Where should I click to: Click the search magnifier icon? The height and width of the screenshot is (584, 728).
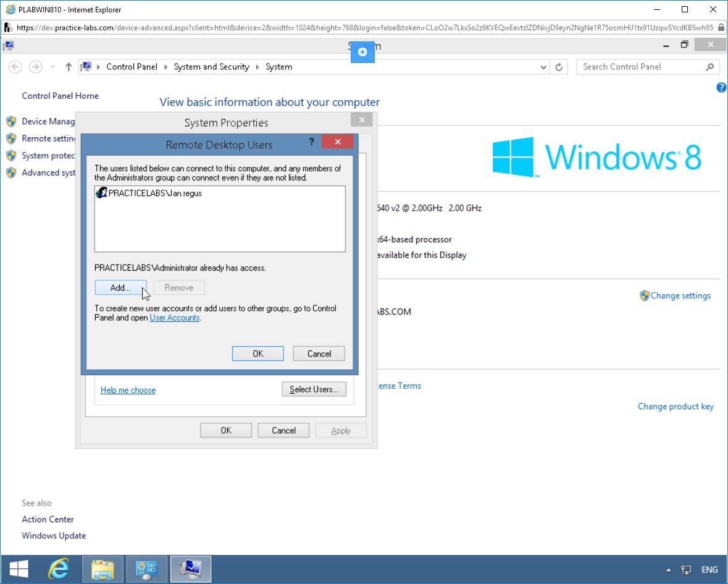pyautogui.click(x=709, y=67)
